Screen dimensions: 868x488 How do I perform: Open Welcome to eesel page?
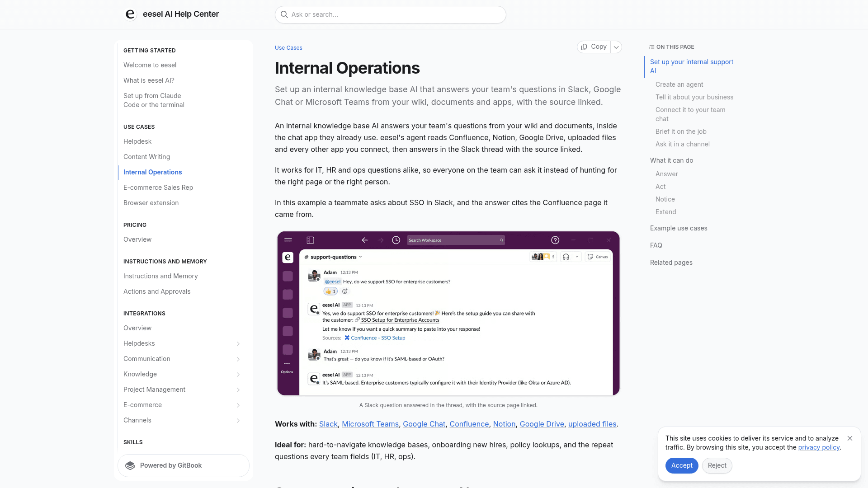150,65
